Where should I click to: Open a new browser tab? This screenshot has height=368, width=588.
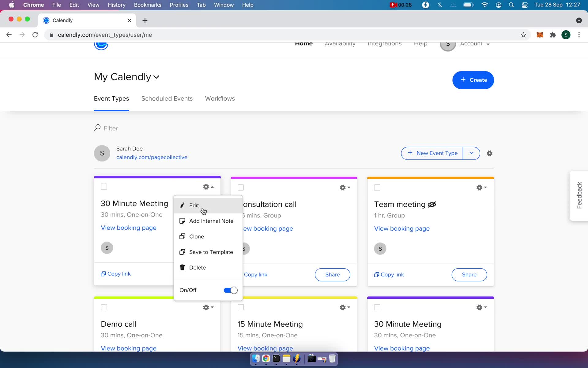[x=145, y=21]
